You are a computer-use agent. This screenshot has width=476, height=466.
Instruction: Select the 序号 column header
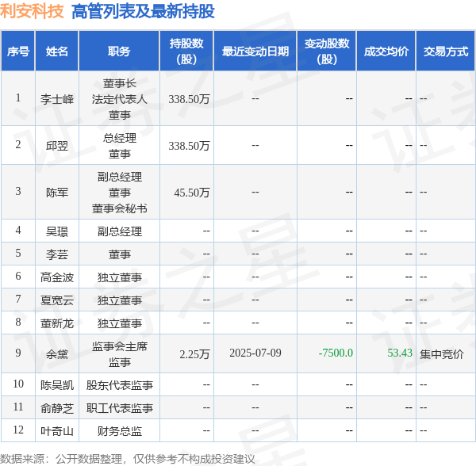point(18,51)
